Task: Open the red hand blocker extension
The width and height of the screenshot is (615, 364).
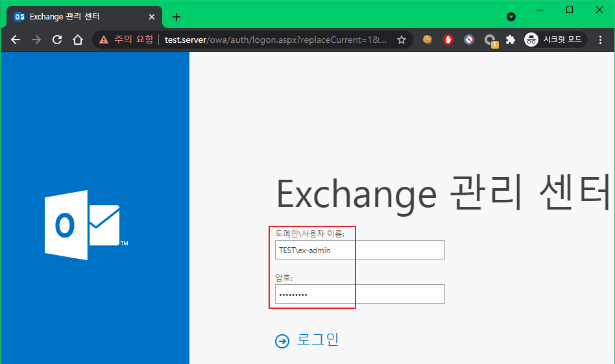Action: tap(448, 40)
